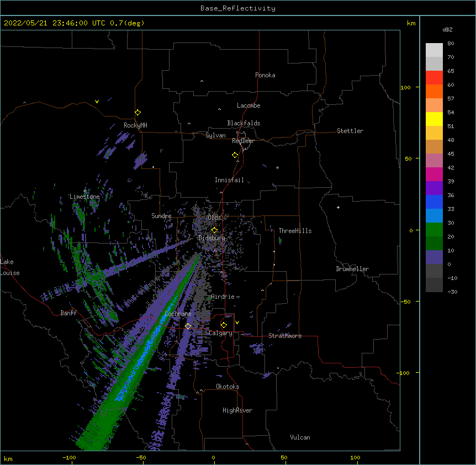Viewport: 476px width, 465px height.
Task: Select the Calgary label
Action: 221,333
